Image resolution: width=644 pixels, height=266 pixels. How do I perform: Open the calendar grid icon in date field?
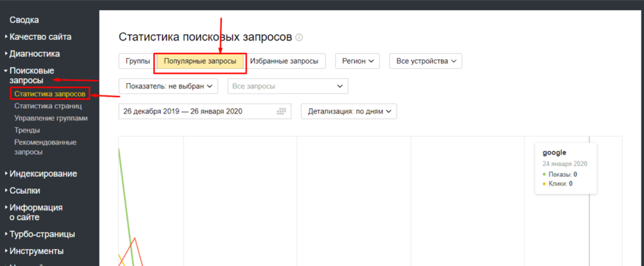point(281,111)
